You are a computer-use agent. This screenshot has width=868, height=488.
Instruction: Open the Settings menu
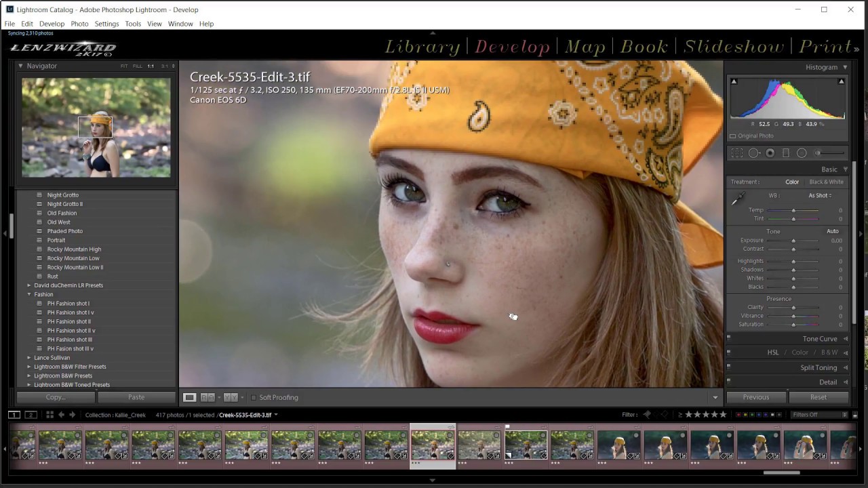coord(106,24)
